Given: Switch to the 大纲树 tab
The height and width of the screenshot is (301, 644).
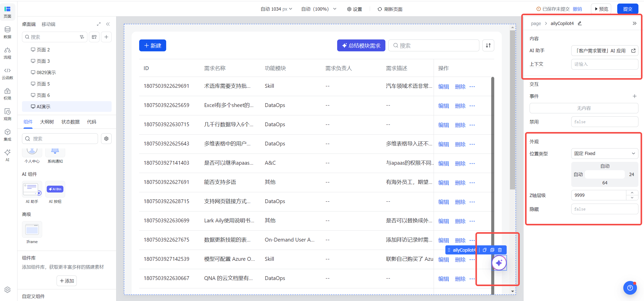Looking at the screenshot, I should click(x=47, y=122).
